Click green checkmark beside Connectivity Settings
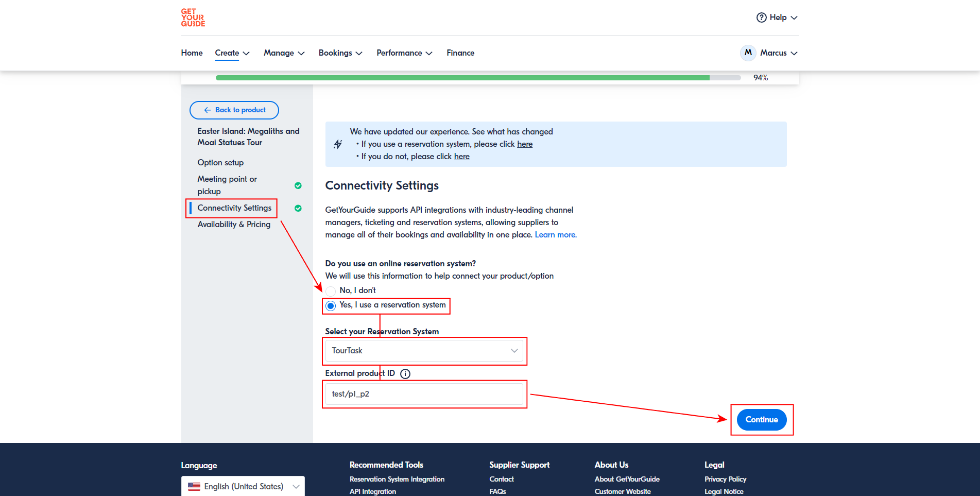 [298, 208]
